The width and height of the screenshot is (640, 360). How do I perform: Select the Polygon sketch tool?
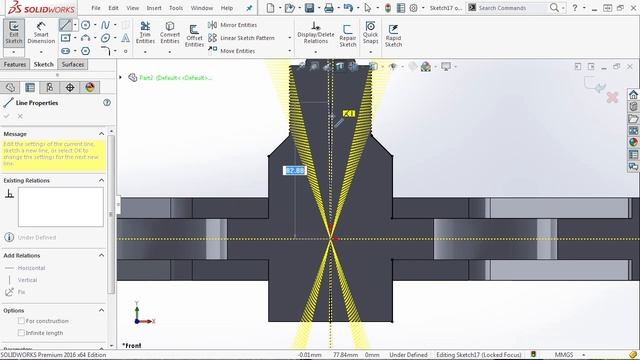click(x=85, y=51)
